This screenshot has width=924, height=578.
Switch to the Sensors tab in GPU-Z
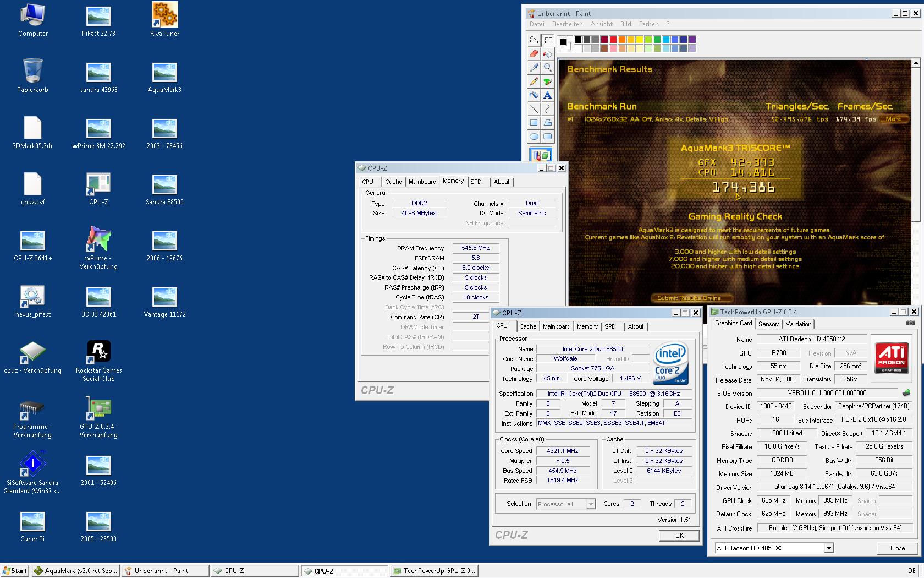[769, 324]
